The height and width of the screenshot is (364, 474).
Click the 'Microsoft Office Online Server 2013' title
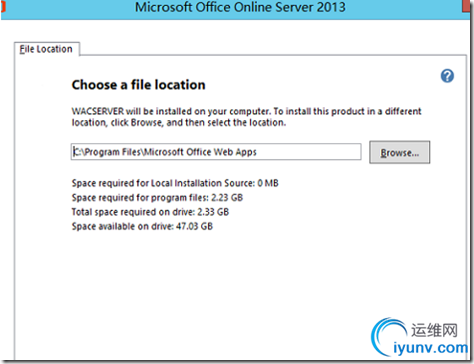click(x=240, y=7)
